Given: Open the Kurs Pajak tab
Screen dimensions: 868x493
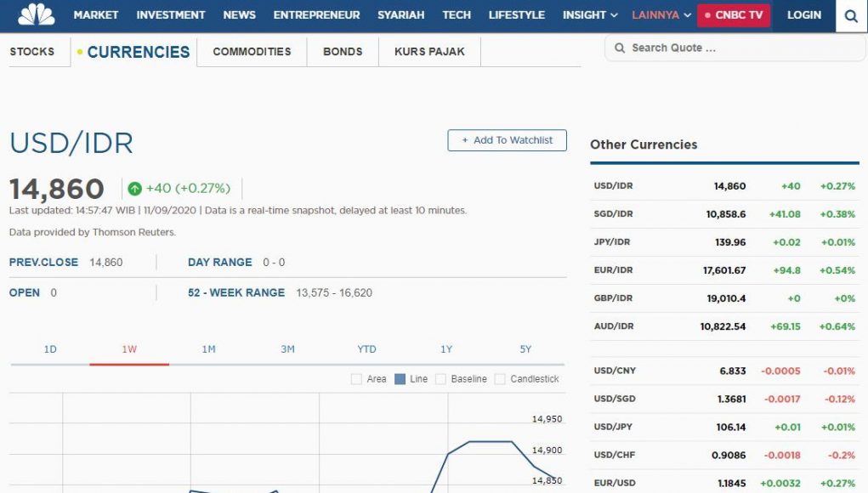Looking at the screenshot, I should coord(429,52).
